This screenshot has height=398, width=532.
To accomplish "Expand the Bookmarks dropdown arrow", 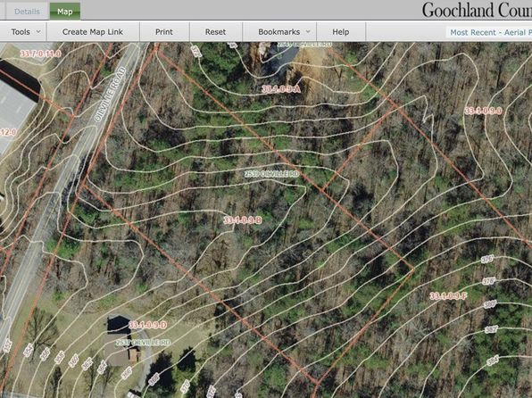I will tap(308, 32).
